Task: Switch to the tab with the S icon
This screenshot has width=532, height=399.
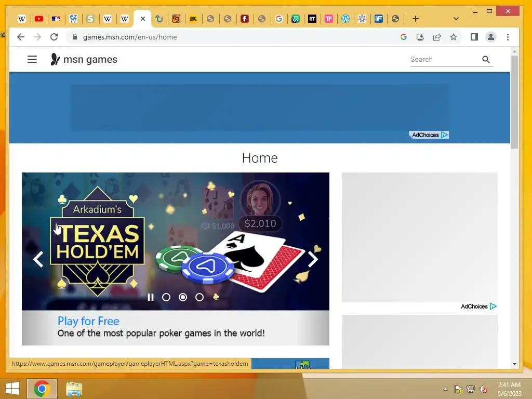Action: pos(90,19)
